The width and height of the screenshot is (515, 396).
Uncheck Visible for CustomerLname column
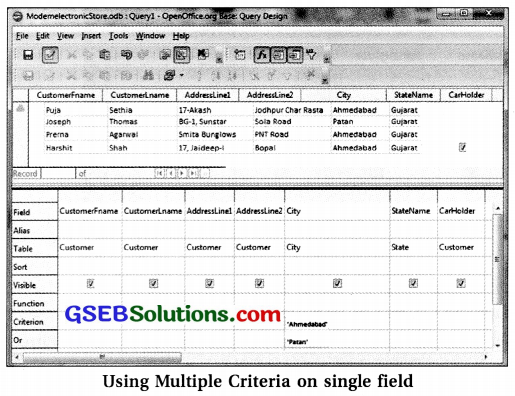coord(153,284)
